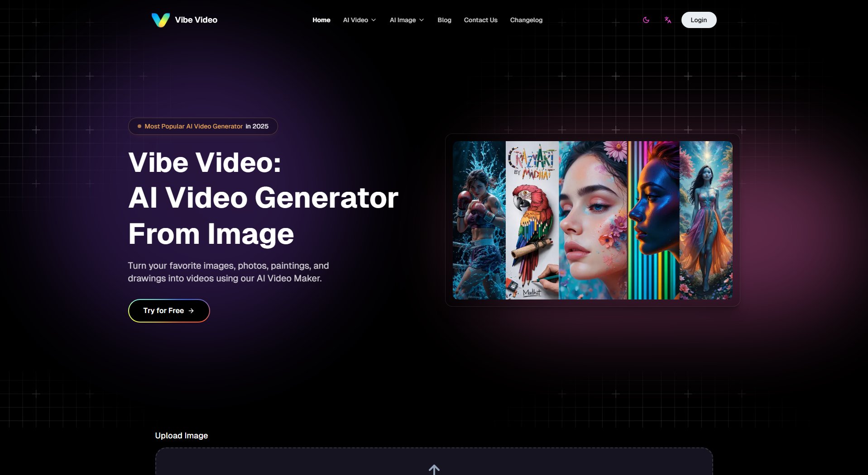Click the Try for Free button
This screenshot has width=868, height=475.
[x=168, y=310]
